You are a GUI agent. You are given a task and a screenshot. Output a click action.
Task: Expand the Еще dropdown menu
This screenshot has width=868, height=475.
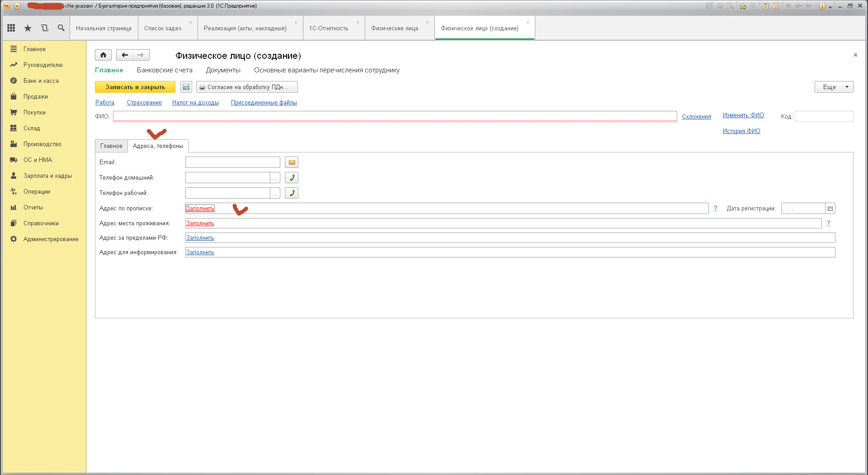tap(834, 87)
